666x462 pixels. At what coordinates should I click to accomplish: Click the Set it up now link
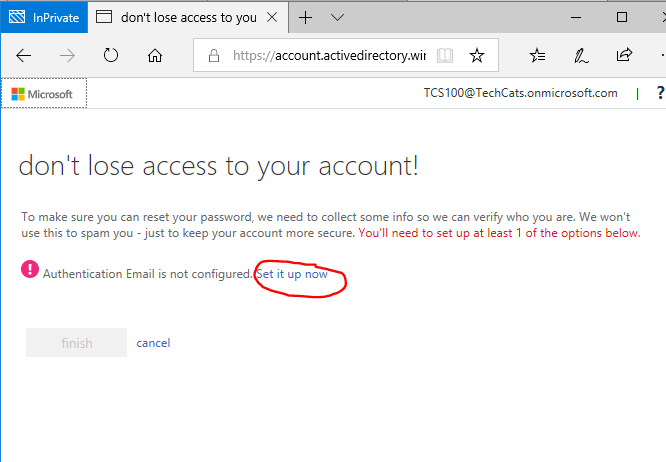292,274
